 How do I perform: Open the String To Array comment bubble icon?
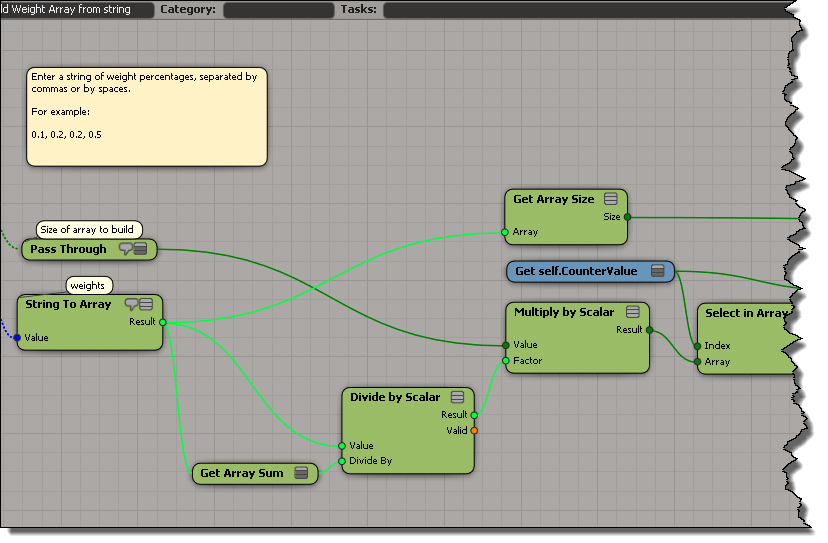tap(131, 304)
